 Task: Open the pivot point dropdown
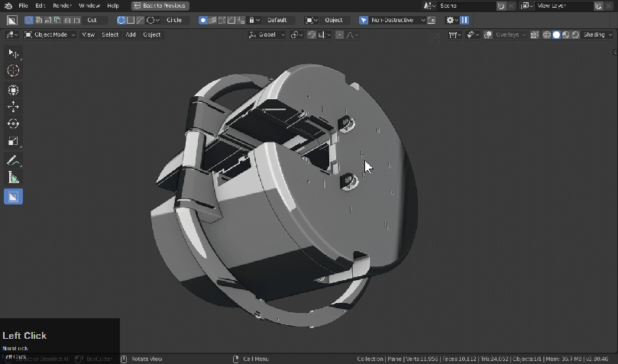pos(296,34)
